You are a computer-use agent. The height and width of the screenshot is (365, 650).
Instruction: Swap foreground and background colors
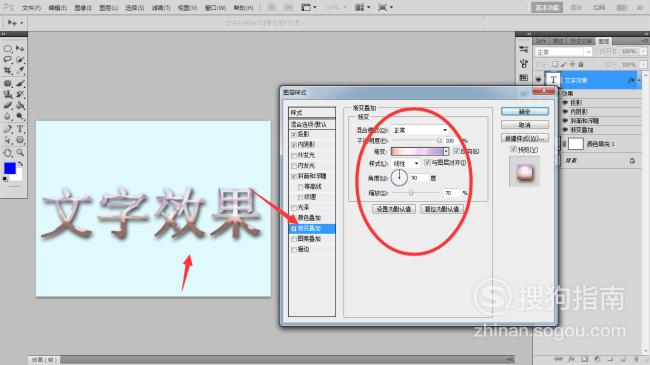(20, 164)
